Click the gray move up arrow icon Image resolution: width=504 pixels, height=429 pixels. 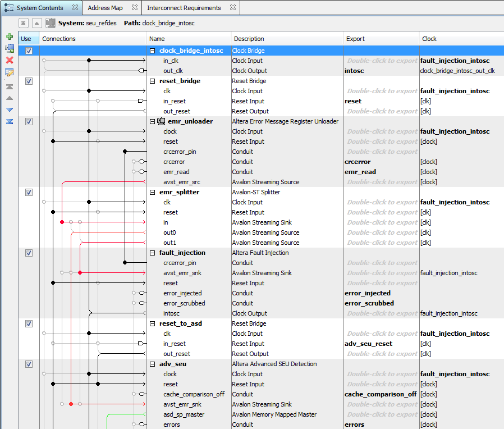click(9, 98)
